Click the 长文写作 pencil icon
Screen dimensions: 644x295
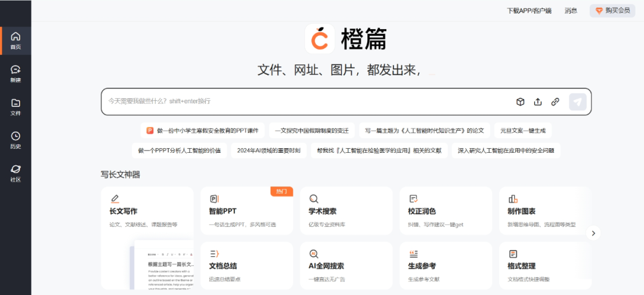point(114,199)
